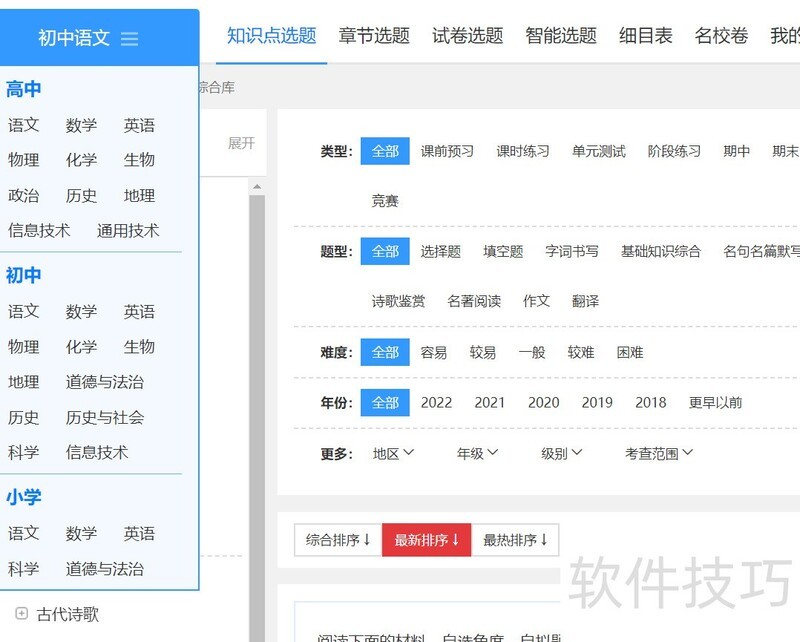Choose 困难 difficulty filter

pyautogui.click(x=630, y=352)
